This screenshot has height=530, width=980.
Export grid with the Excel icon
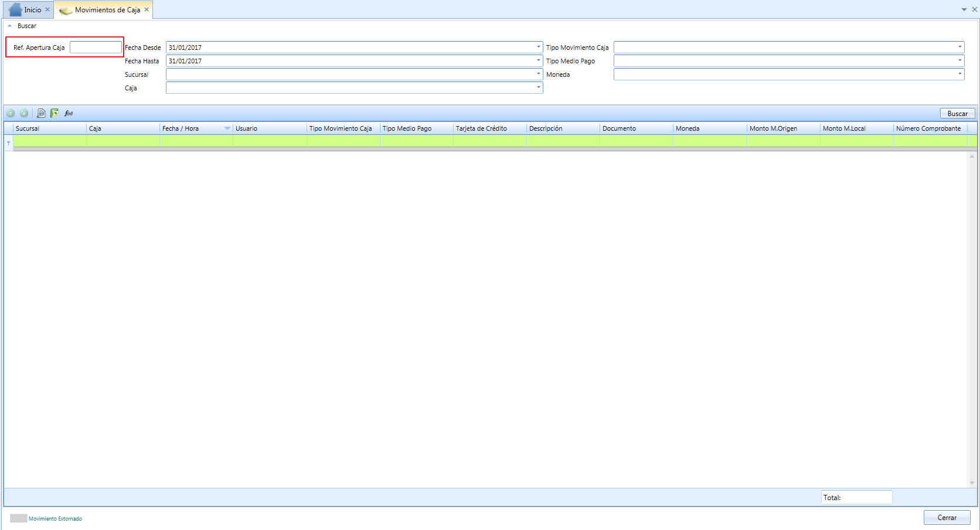[x=55, y=113]
